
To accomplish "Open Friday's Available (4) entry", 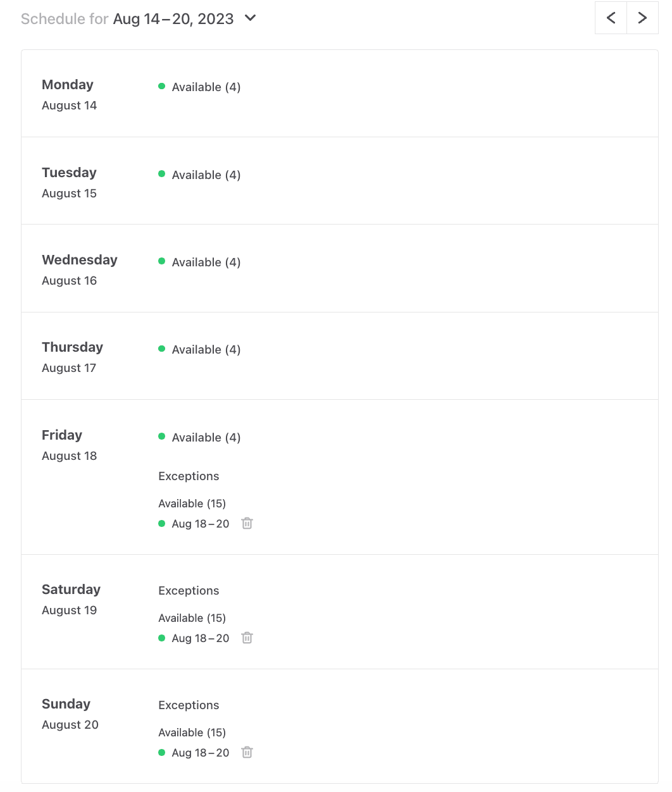I will [x=206, y=438].
